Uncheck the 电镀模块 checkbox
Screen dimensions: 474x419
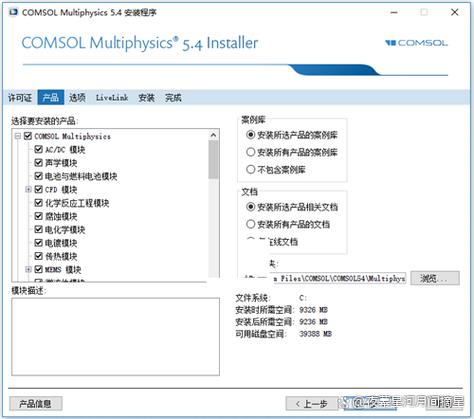(x=39, y=243)
